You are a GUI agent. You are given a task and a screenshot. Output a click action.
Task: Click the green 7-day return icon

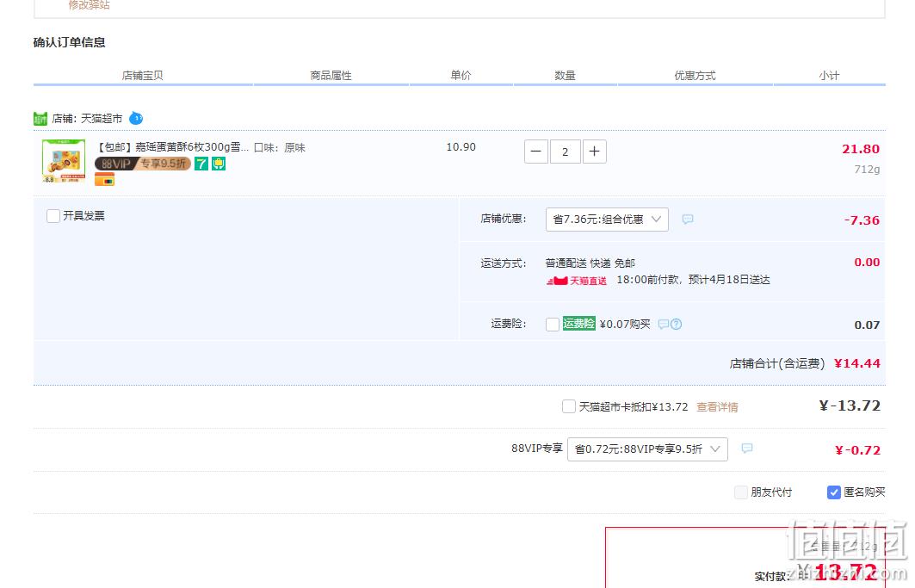pos(201,164)
